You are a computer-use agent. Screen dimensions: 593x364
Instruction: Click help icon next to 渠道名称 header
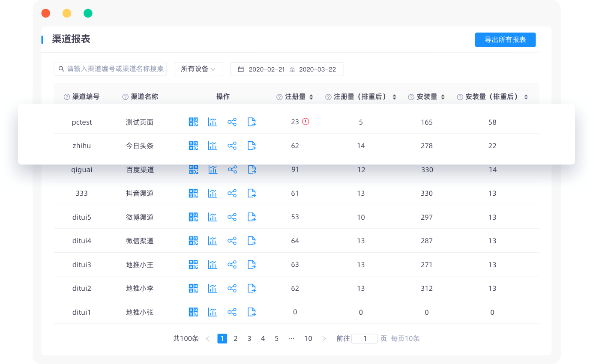pos(125,97)
